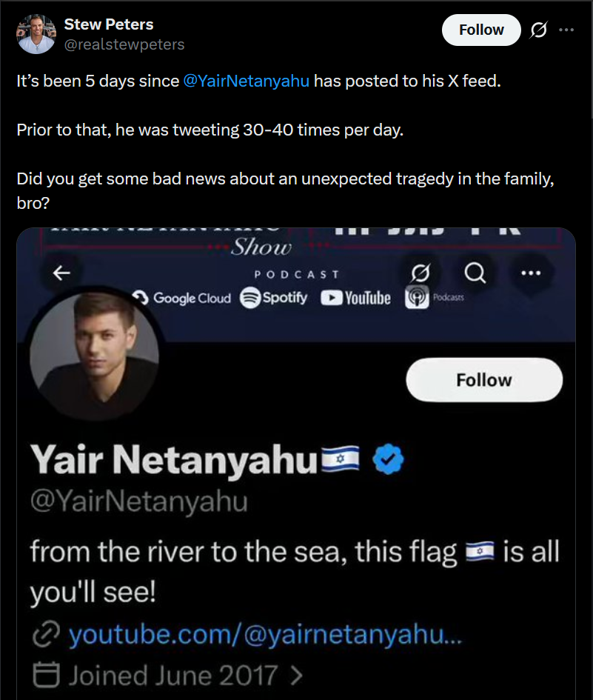
Task: Click the back arrow in the embedded profile
Action: pos(61,273)
